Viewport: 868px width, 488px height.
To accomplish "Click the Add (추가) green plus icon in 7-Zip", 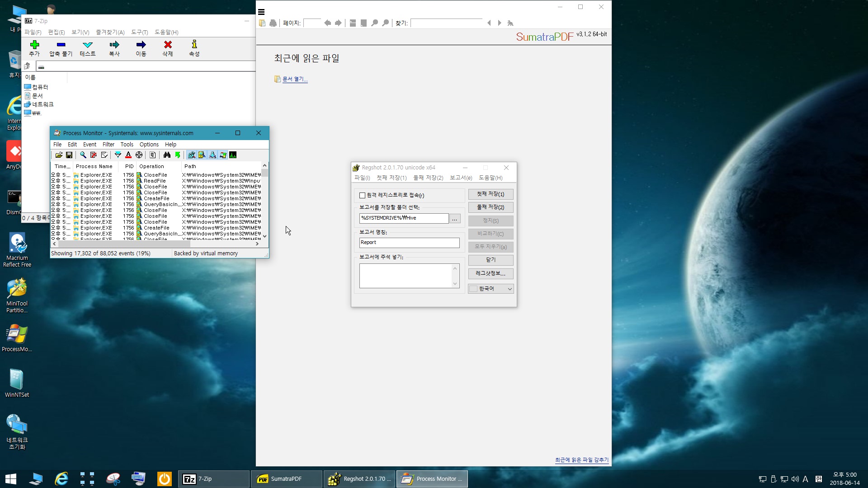I will tap(34, 45).
